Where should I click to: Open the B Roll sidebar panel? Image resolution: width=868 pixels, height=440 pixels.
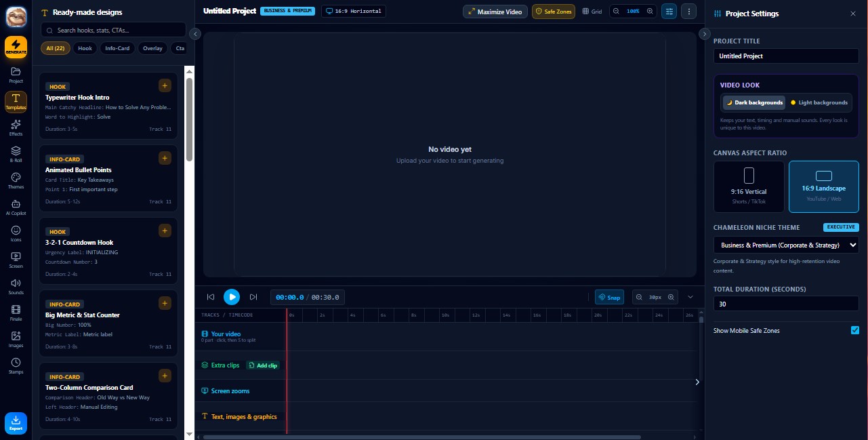16,154
